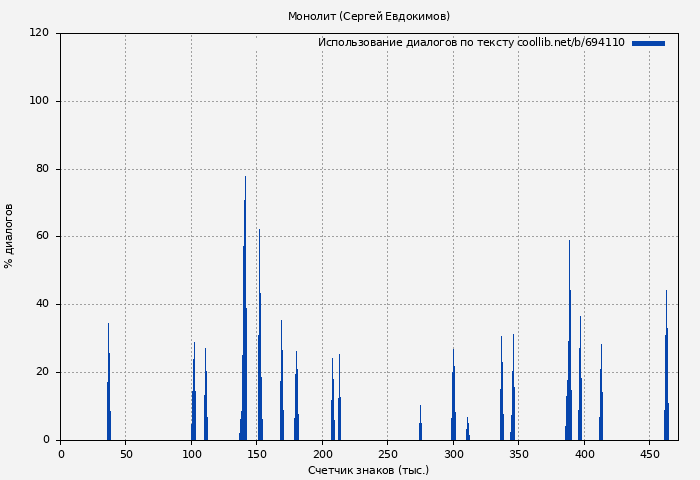This screenshot has height=480, width=700.
Task: Click the y-axis tick label 80
Action: tap(43, 169)
